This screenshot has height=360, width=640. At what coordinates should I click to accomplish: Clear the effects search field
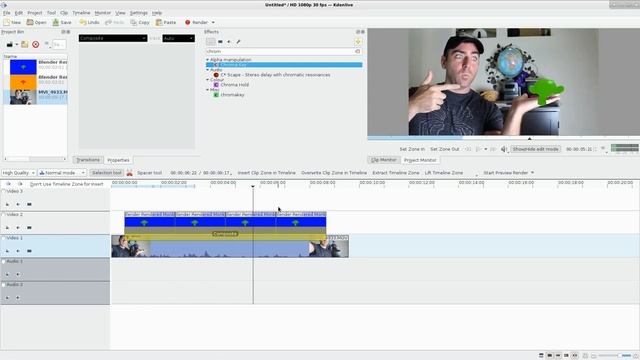pyautogui.click(x=358, y=51)
